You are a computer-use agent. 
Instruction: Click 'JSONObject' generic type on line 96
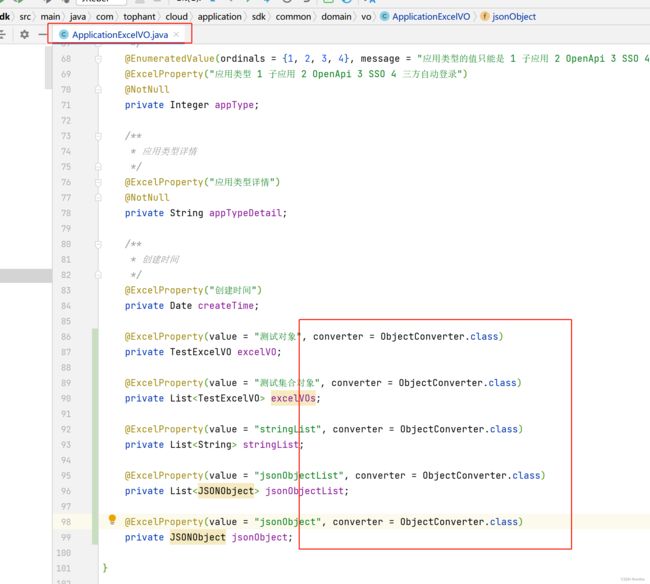coord(226,491)
